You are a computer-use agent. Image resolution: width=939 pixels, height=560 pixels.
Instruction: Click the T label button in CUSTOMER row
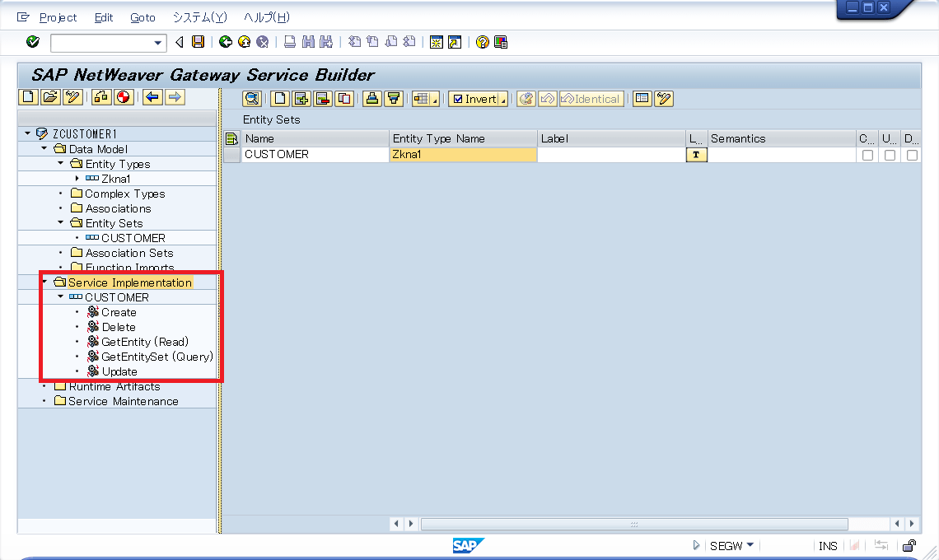(696, 155)
